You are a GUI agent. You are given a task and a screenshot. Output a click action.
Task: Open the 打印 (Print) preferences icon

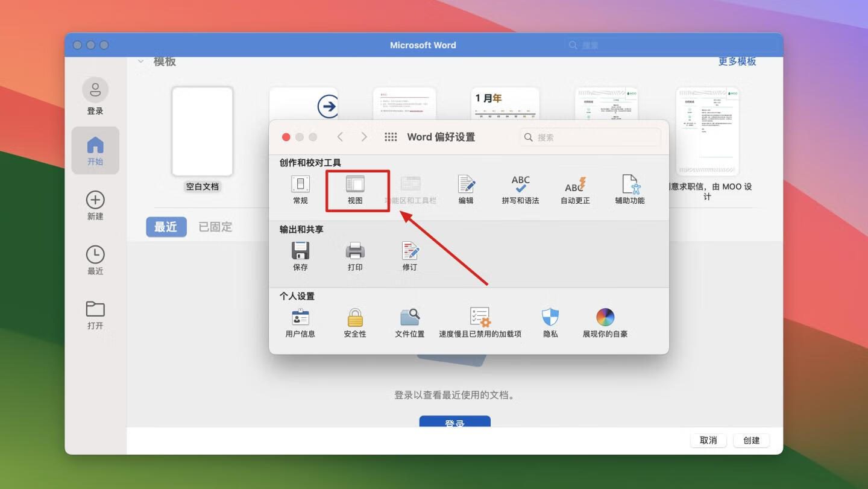355,251
